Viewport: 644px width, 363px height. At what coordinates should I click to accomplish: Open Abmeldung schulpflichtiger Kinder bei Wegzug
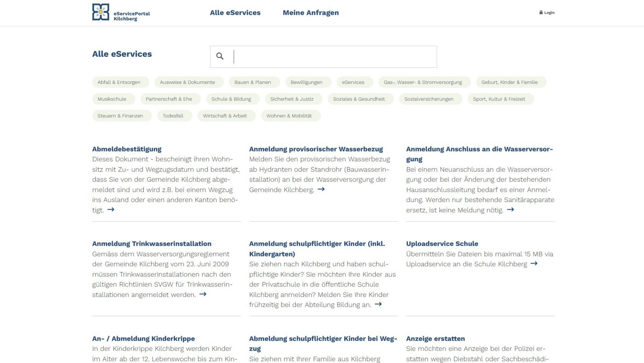[x=323, y=343]
